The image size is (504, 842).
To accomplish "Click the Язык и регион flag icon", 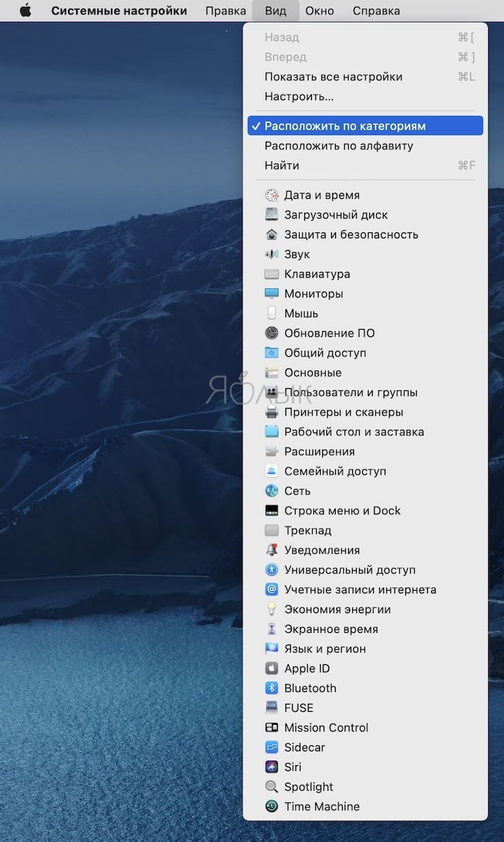I will [x=272, y=649].
